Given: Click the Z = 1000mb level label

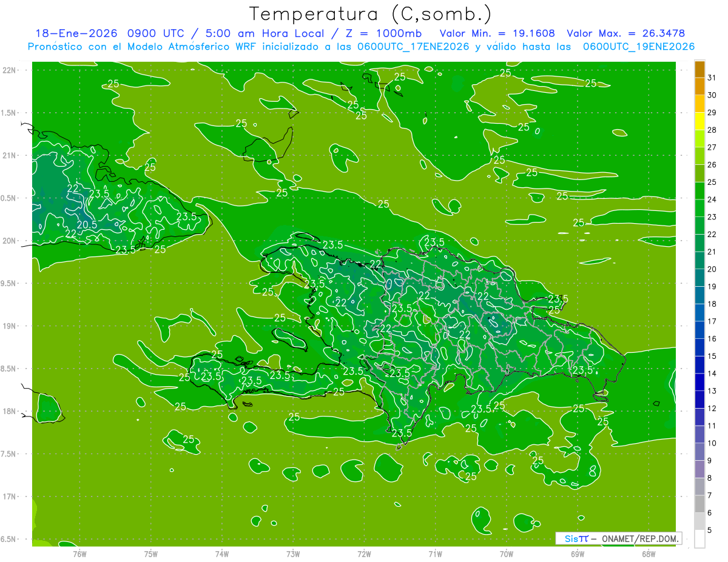Looking at the screenshot, I should point(384,34).
